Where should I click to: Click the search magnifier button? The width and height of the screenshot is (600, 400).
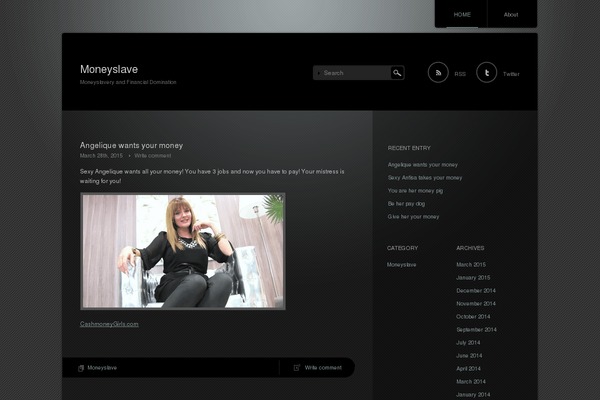pos(397,73)
